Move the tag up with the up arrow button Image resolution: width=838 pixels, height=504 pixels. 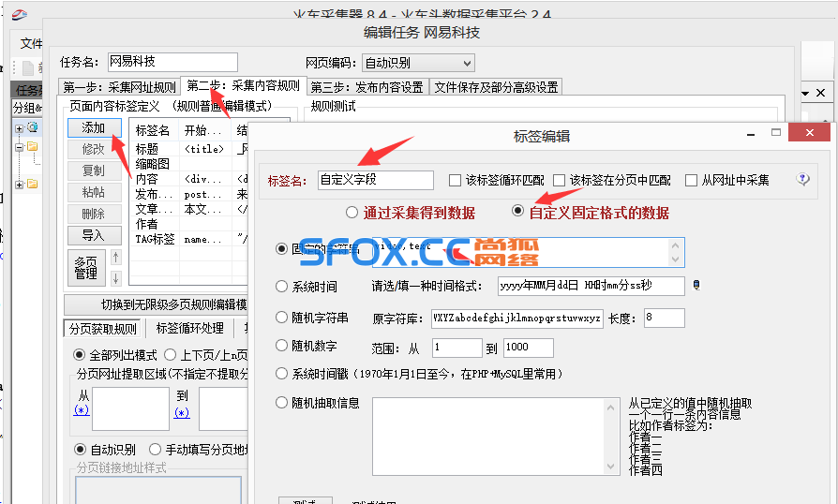coord(116,258)
